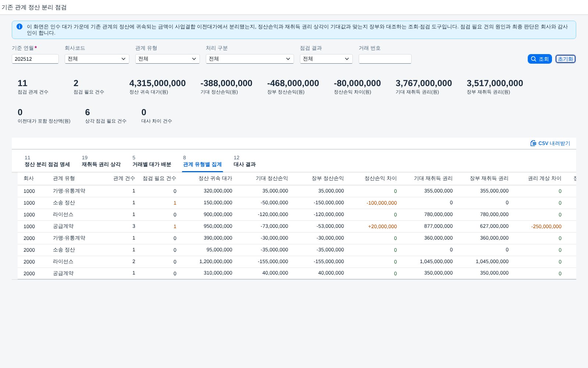Expand the 점검 결과 dropdown

pyautogui.click(x=326, y=59)
